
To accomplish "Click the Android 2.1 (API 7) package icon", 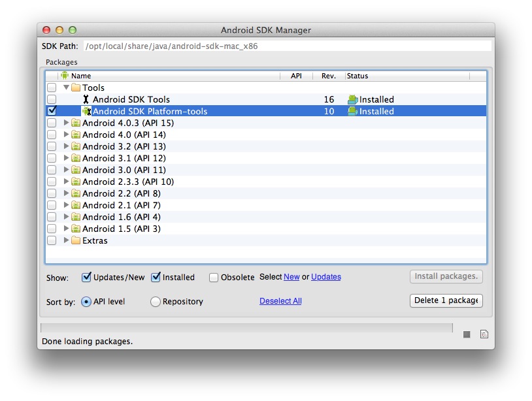I will coord(76,205).
